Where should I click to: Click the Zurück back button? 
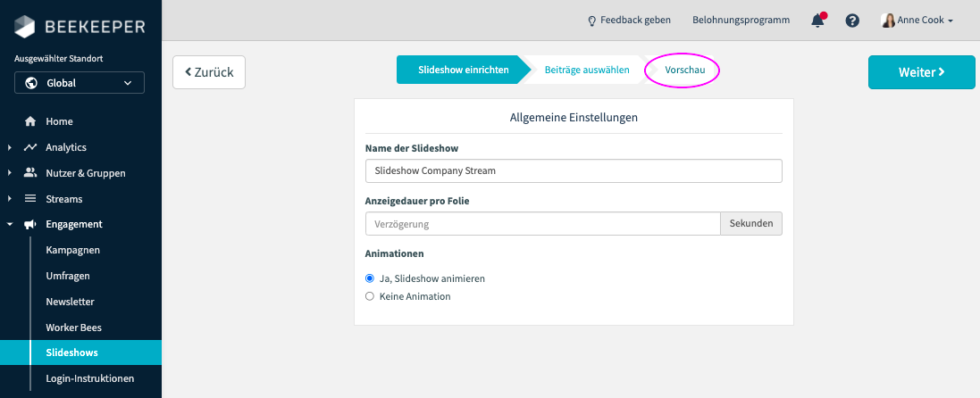click(x=209, y=72)
